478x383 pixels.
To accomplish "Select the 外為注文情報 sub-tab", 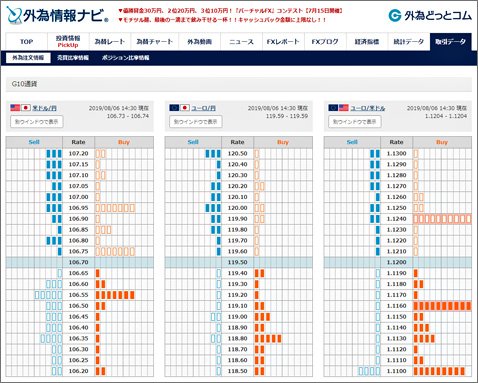I will coord(28,58).
